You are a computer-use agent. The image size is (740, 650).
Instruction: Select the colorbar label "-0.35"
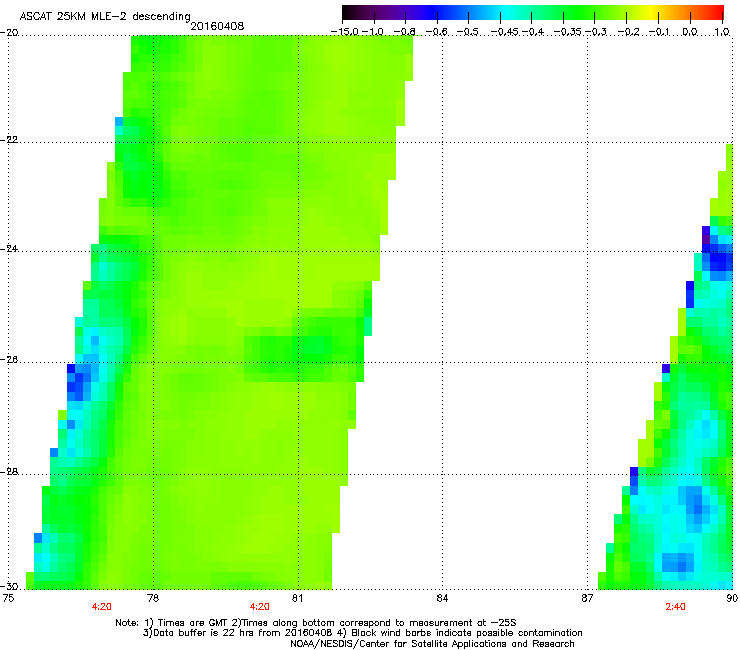568,32
